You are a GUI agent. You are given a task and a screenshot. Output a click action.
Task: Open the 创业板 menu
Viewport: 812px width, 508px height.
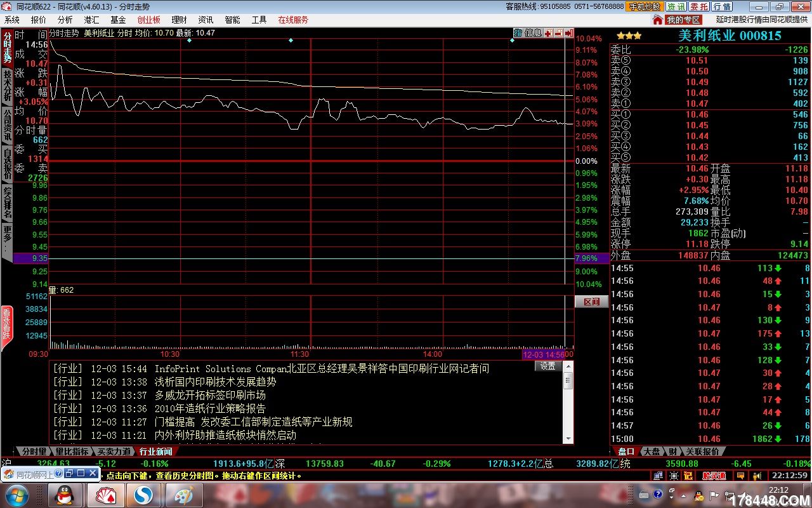pyautogui.click(x=149, y=20)
